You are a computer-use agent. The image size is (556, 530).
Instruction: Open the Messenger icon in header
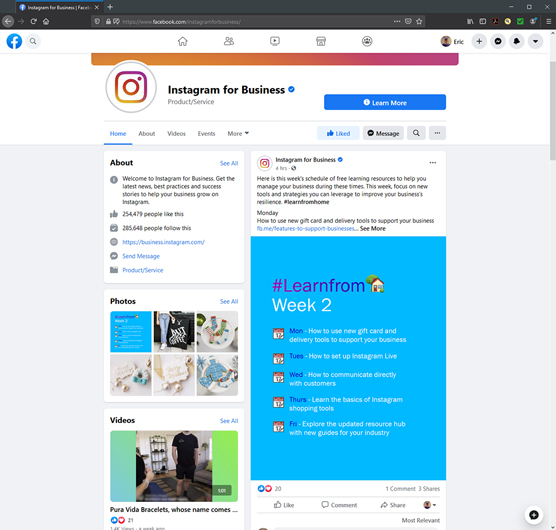pos(498,41)
